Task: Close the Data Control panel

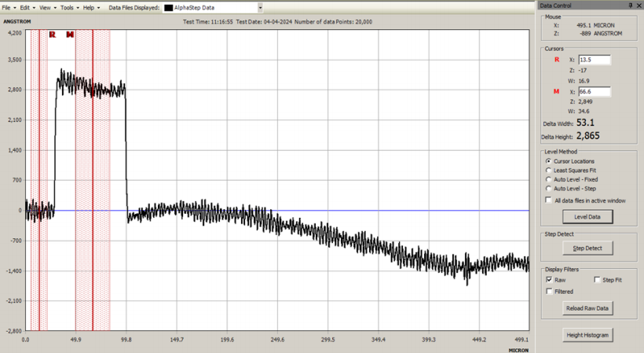Action: [639, 6]
